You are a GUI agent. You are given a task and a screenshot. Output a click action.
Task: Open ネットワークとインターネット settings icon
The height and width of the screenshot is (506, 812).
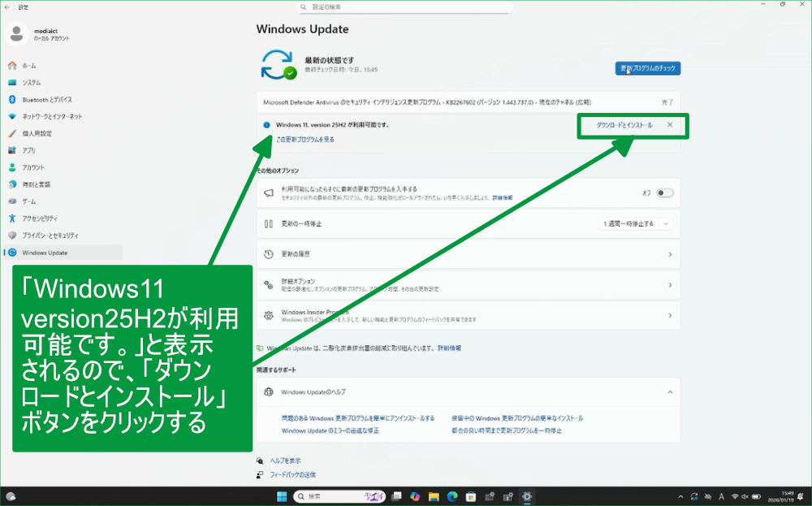[12, 116]
